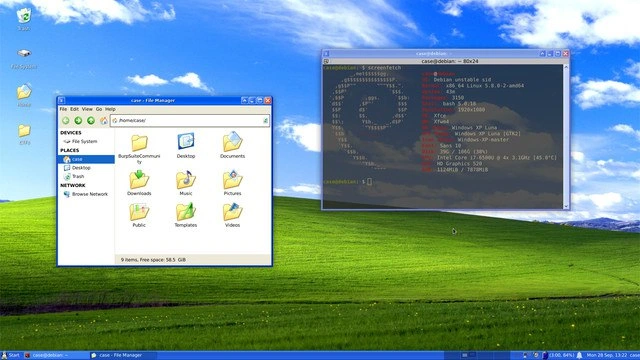Go back in File Manager

point(66,120)
